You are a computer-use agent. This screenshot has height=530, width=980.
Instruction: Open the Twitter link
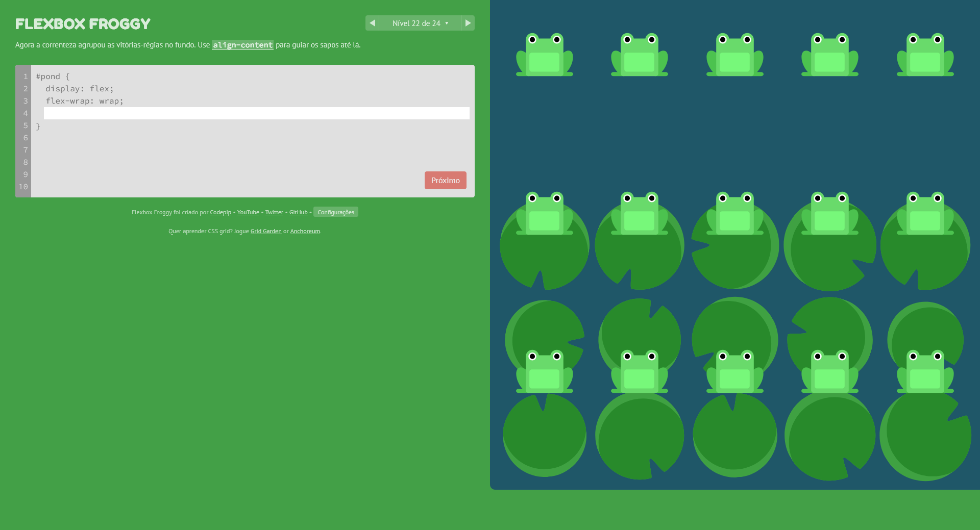274,212
